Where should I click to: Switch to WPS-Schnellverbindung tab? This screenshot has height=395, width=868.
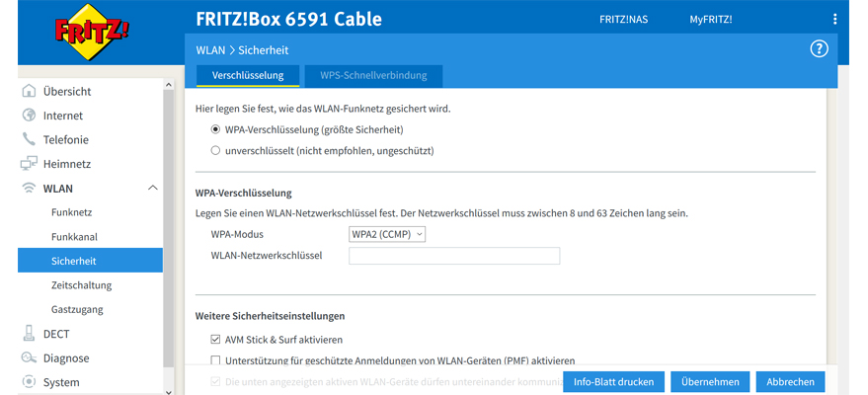pos(373,75)
